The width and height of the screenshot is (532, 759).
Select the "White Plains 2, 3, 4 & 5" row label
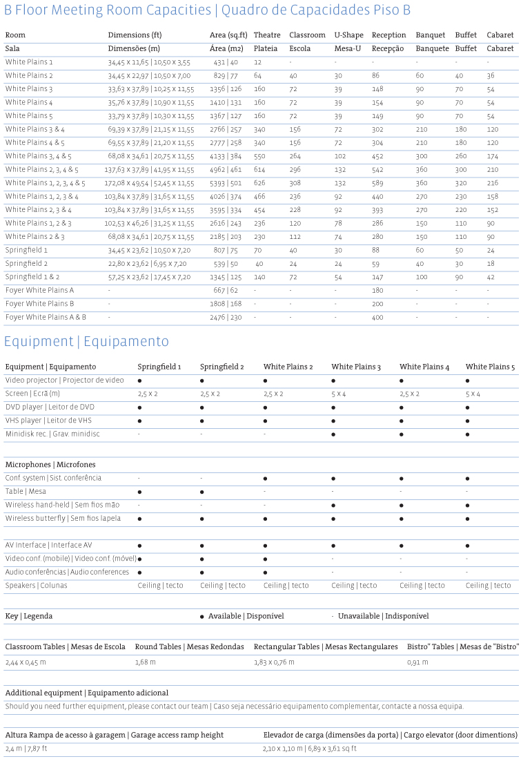pos(41,169)
